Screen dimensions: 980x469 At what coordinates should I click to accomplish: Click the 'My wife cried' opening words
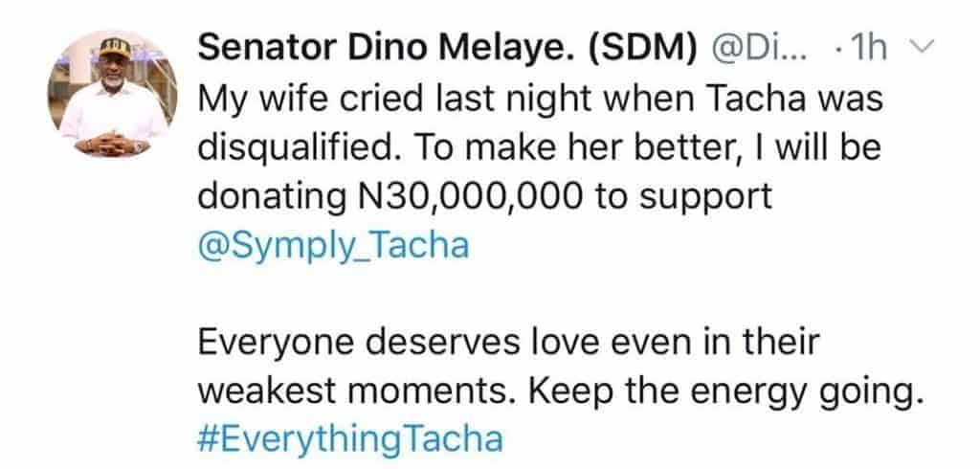tap(289, 100)
